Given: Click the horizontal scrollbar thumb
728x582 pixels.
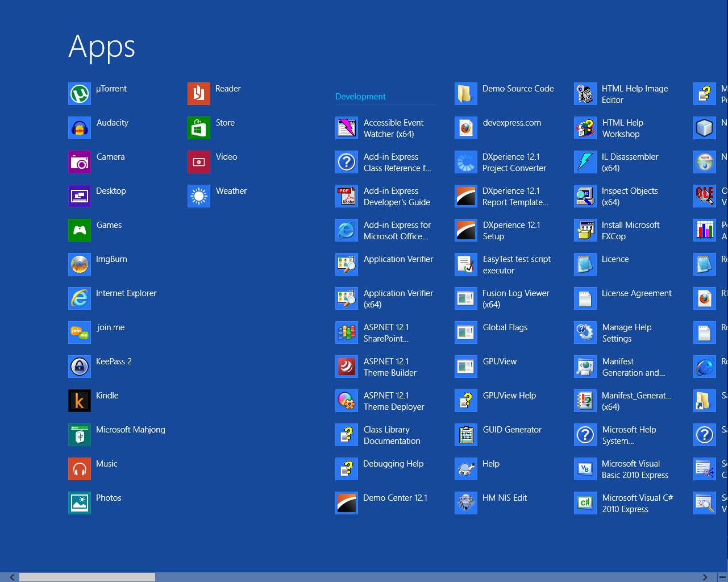Looking at the screenshot, I should tap(87, 577).
